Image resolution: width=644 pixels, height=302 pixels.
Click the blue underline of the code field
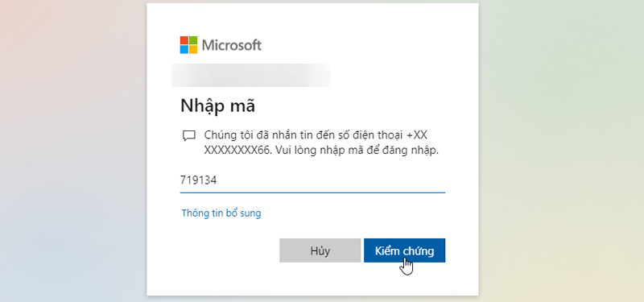312,192
